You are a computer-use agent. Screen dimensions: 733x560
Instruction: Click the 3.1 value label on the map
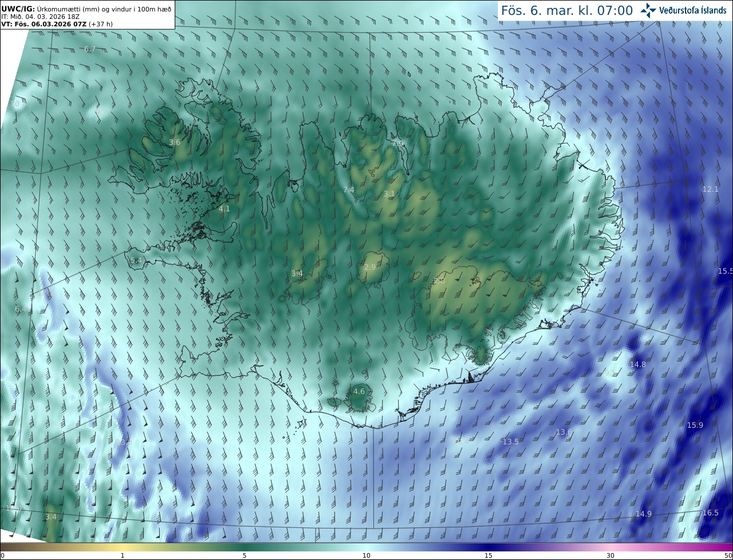click(x=389, y=194)
